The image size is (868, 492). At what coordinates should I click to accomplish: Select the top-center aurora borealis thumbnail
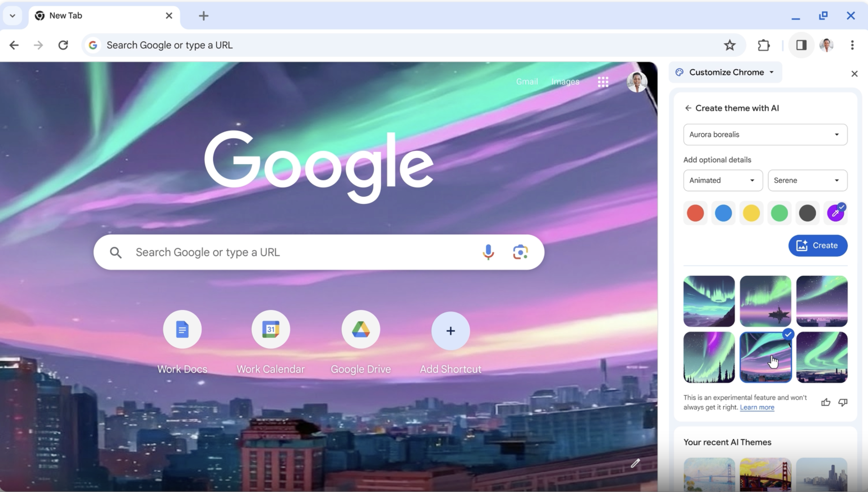coord(765,301)
